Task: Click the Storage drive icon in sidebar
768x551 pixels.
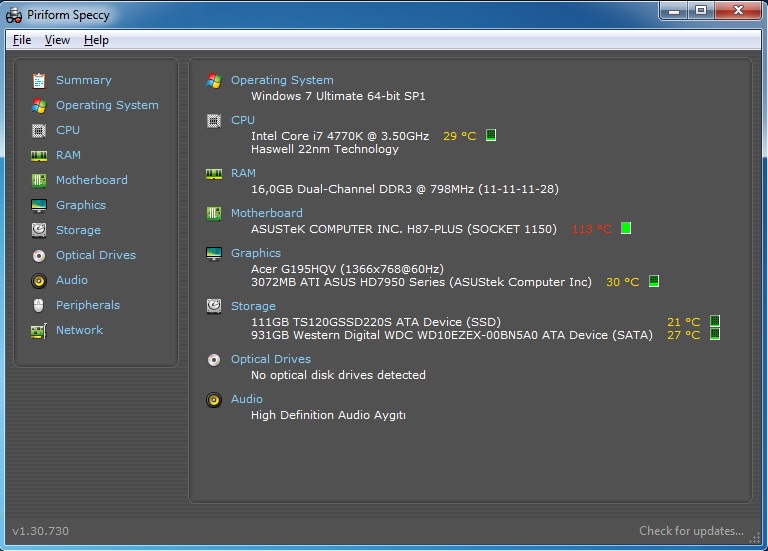Action: tap(39, 230)
